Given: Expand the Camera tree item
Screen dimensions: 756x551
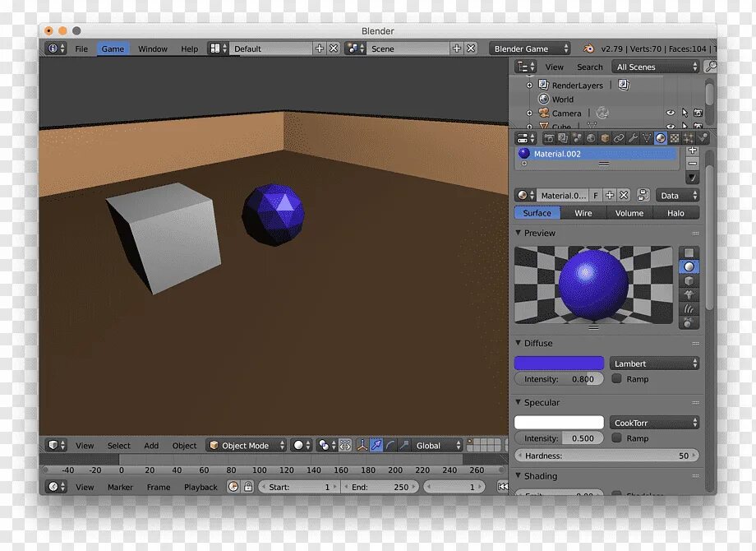Looking at the screenshot, I should tap(529, 113).
